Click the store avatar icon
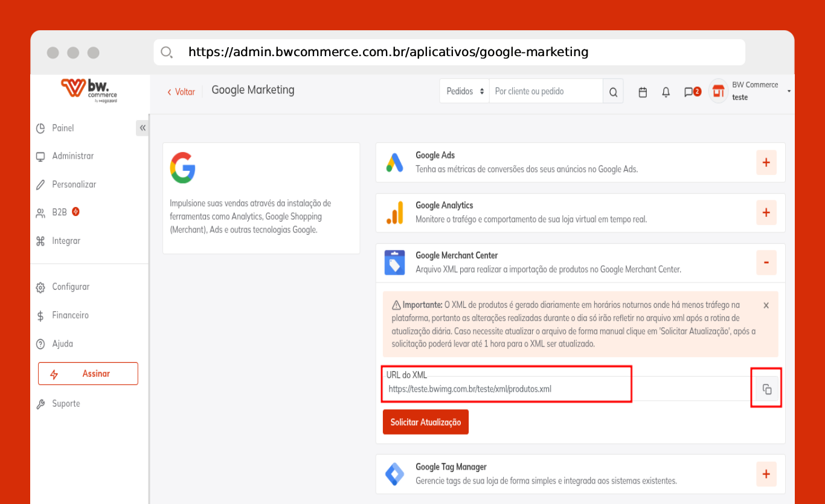 point(718,91)
